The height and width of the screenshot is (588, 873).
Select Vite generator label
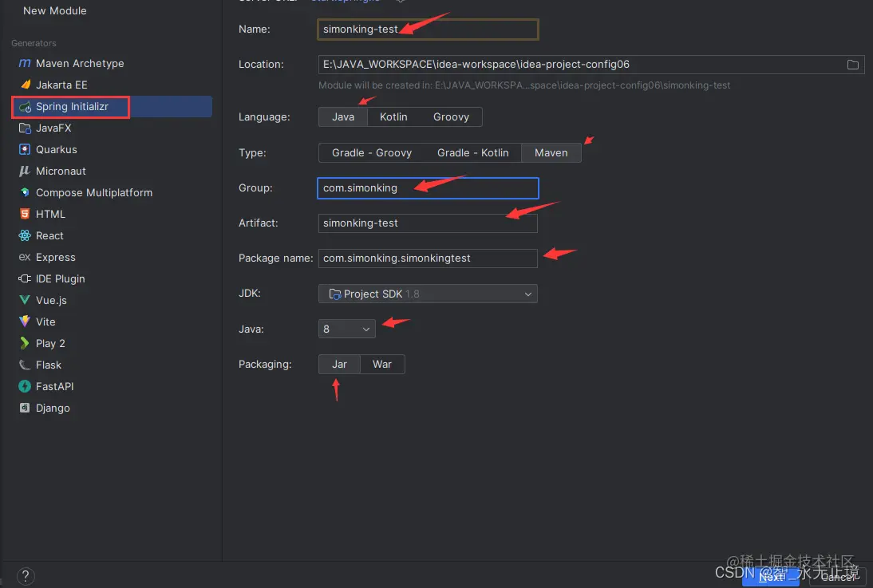45,322
